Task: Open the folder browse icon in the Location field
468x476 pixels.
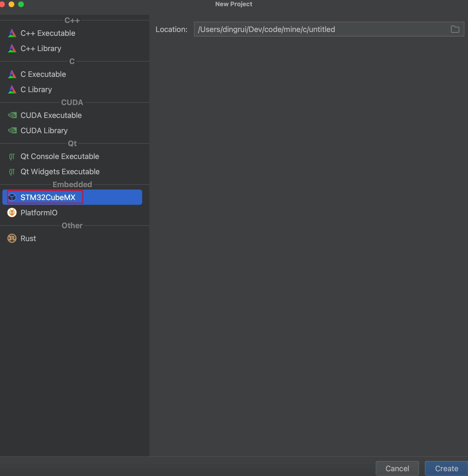Action: pos(455,29)
